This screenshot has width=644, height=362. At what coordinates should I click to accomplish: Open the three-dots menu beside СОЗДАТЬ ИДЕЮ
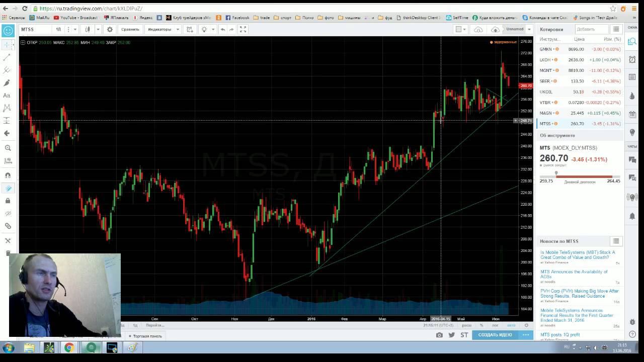[x=526, y=335]
